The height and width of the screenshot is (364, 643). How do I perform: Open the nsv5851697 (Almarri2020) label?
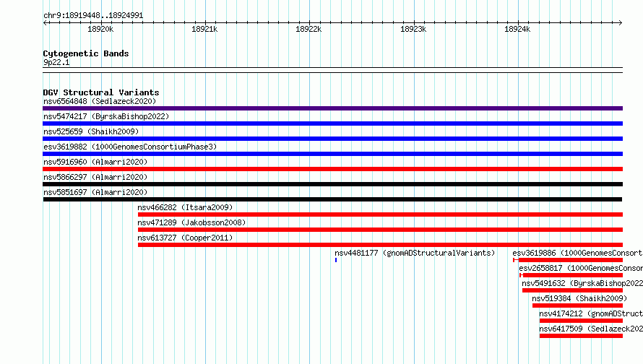[95, 192]
